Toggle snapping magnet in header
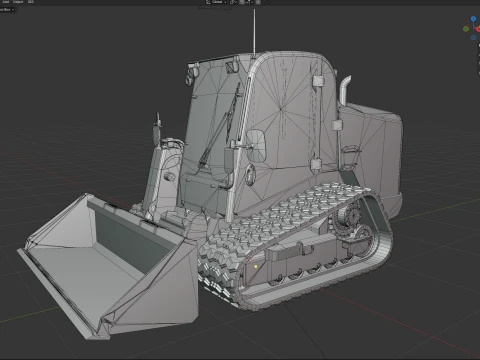The height and width of the screenshot is (360, 480). (242, 2)
